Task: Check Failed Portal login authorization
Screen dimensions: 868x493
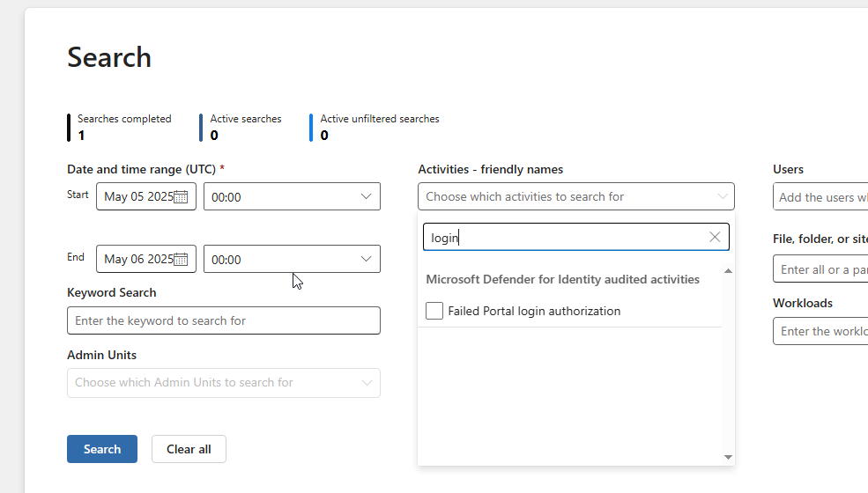Action: click(x=434, y=311)
